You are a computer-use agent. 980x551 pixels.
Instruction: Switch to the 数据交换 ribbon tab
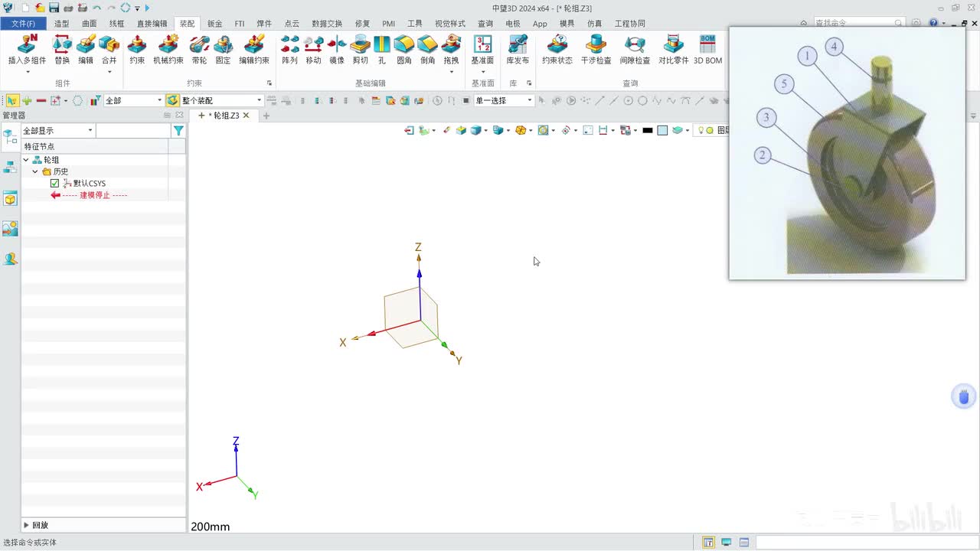[327, 24]
